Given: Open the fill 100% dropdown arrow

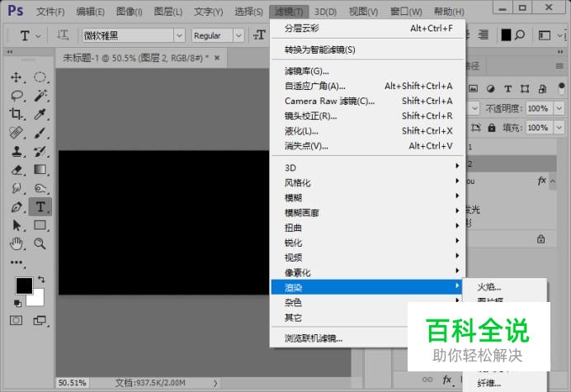Looking at the screenshot, I should pyautogui.click(x=559, y=128).
